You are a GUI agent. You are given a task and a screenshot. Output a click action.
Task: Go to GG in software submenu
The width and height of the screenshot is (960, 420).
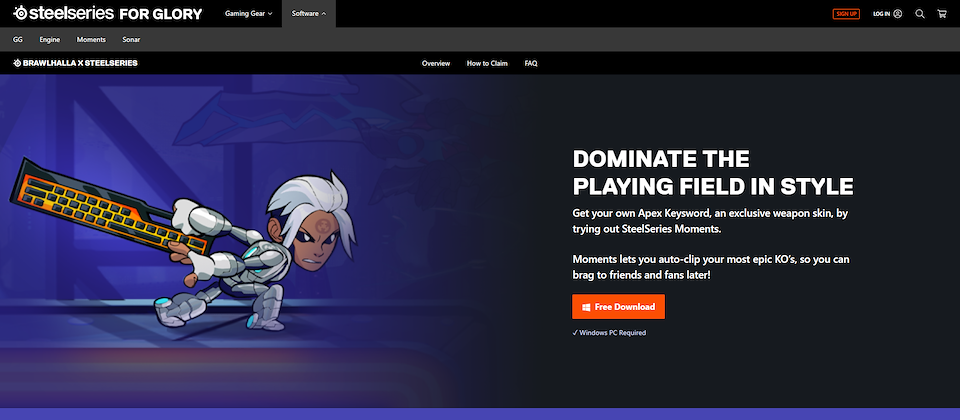[x=18, y=40]
